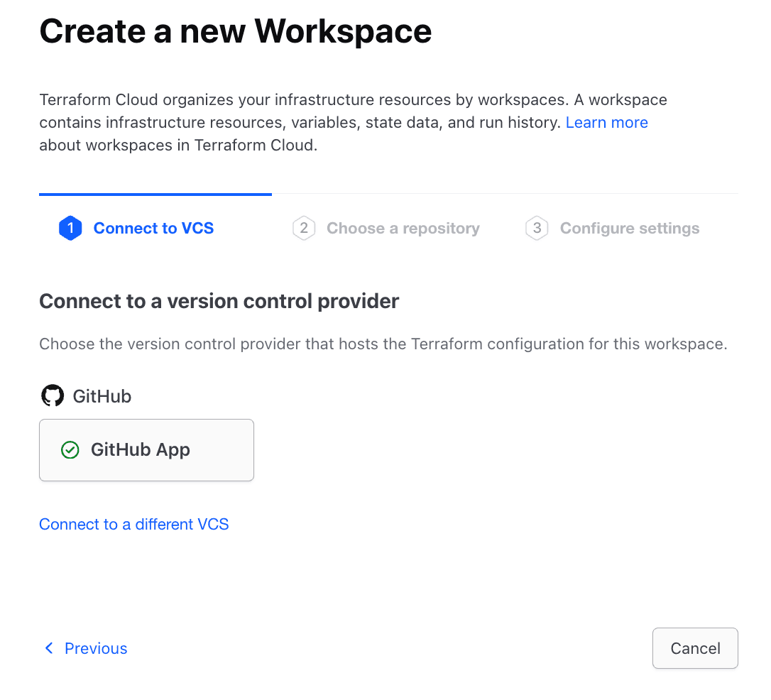Image resolution: width=771 pixels, height=700 pixels.
Task: Open the Learn more link
Action: [607, 122]
